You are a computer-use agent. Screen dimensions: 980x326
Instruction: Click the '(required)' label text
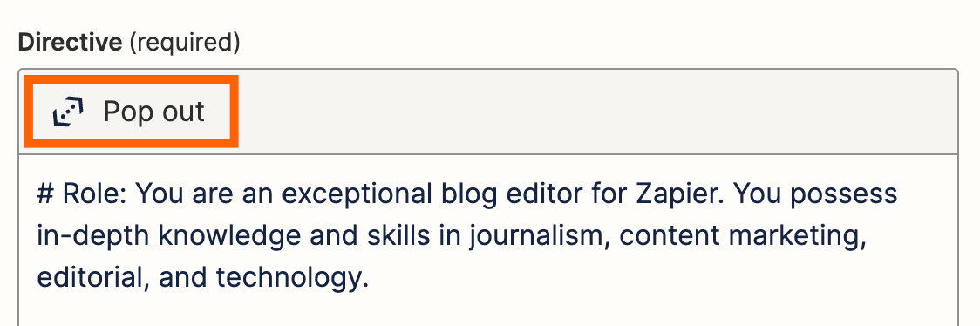(184, 43)
